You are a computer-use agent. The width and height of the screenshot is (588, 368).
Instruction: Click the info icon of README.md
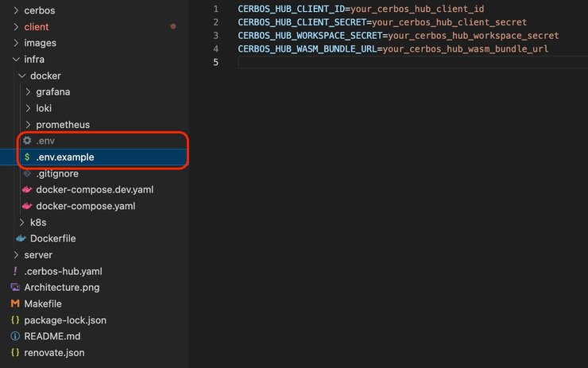15,336
